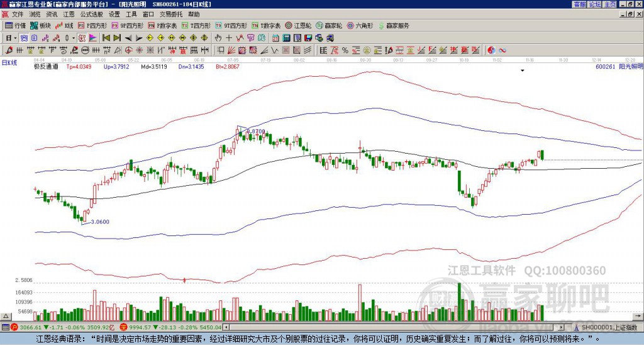Image resolution: width=644 pixels, height=345 pixels.
Task: Open 赢家服务 with dollar icon
Action: point(394,25)
